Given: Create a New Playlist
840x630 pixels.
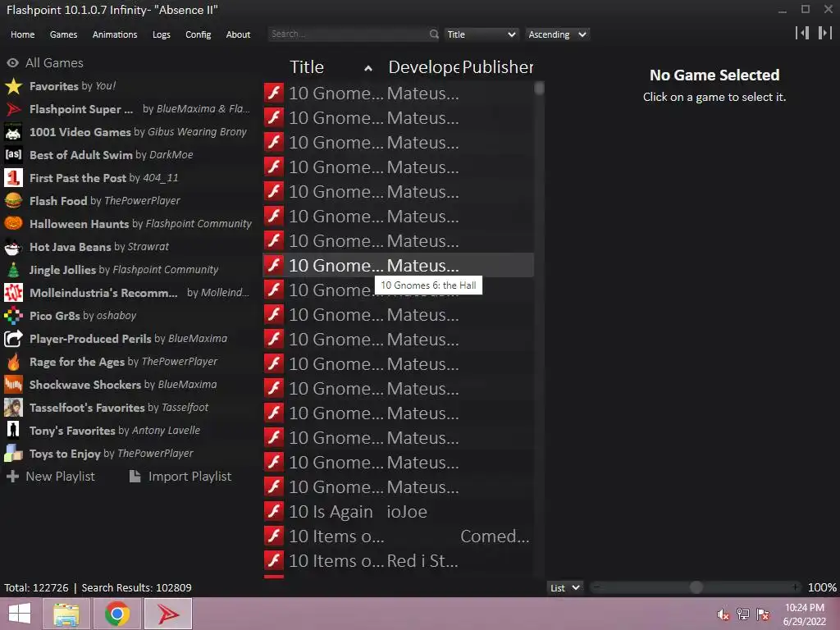Looking at the screenshot, I should (51, 477).
